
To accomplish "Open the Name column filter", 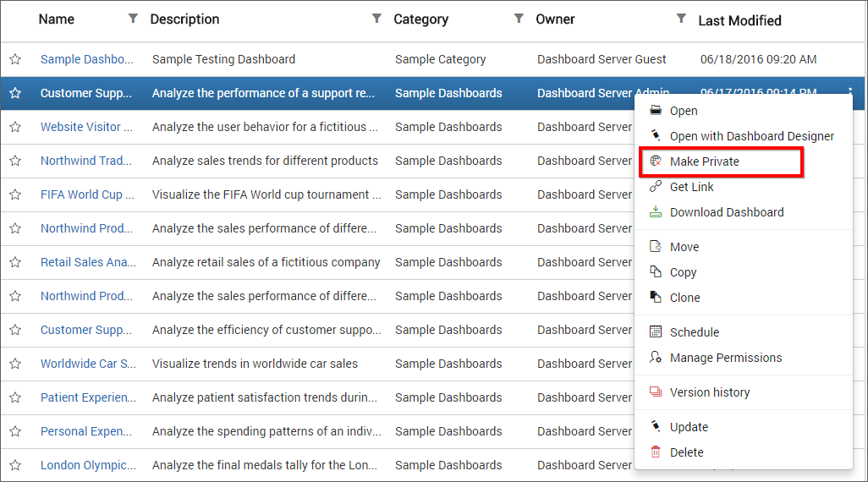I will point(133,19).
